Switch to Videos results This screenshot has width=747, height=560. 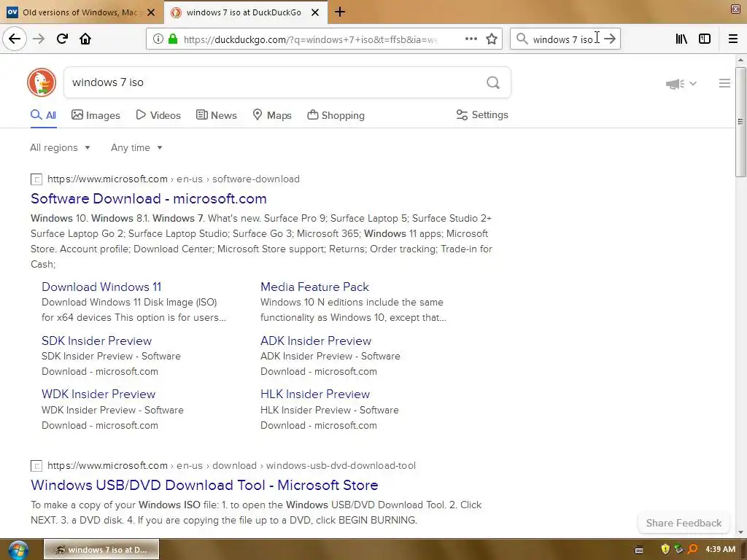pos(158,115)
